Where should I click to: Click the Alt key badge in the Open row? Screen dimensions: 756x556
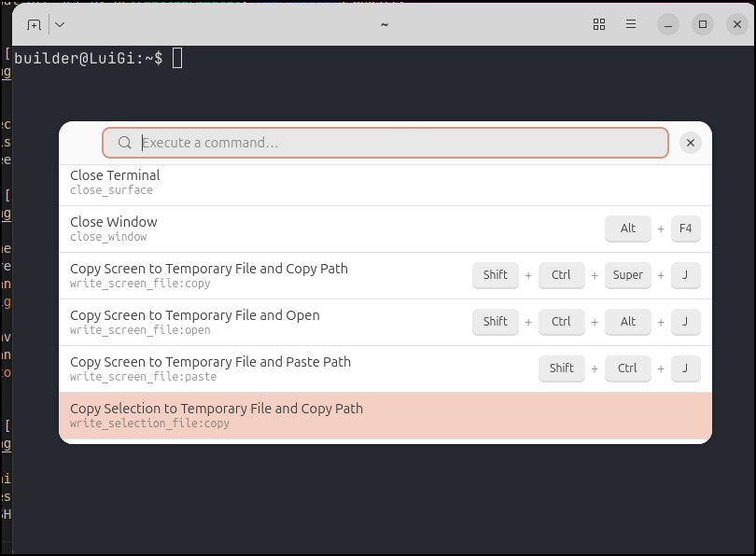pyautogui.click(x=627, y=322)
